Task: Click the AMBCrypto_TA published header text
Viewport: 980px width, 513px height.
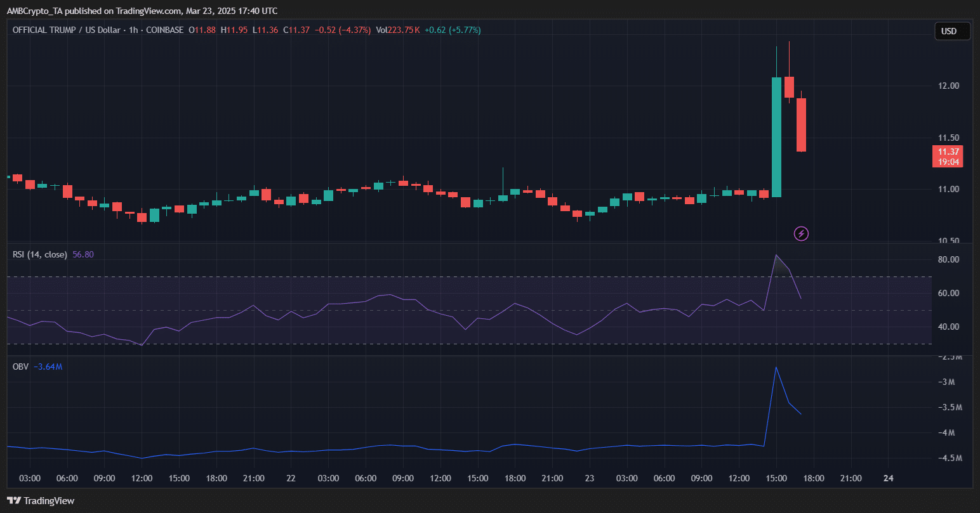Action: [142, 11]
